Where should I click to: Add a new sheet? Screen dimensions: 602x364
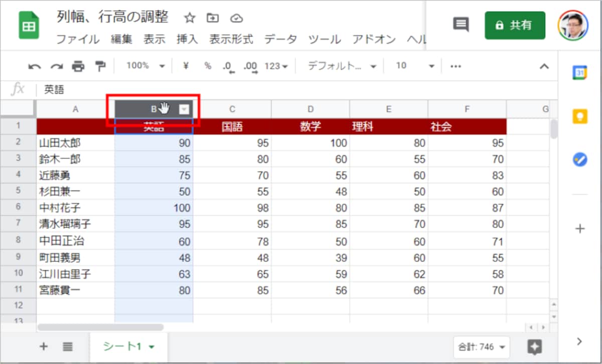point(44,346)
